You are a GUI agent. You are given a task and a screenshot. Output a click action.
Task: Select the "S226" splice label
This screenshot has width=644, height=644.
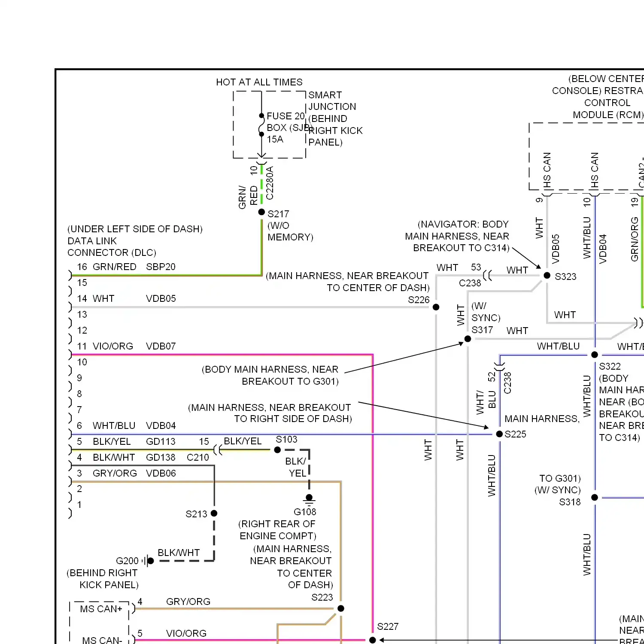(x=419, y=300)
